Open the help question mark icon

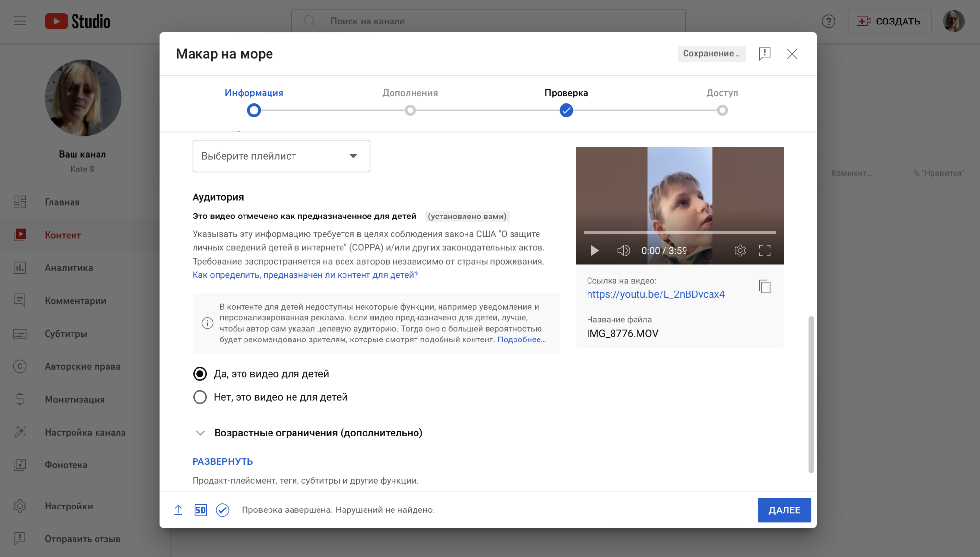828,21
